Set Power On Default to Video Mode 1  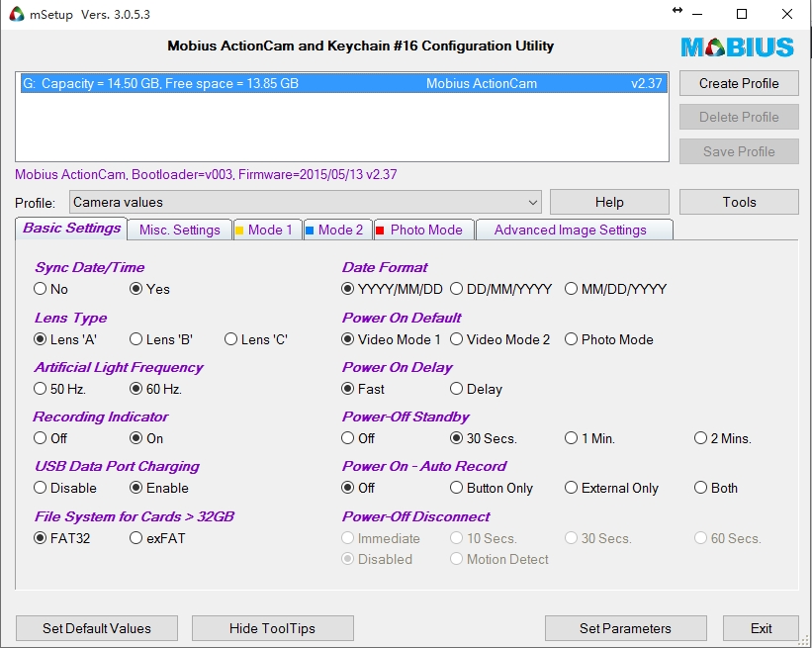click(x=391, y=339)
